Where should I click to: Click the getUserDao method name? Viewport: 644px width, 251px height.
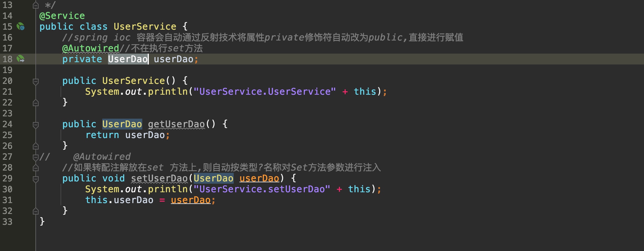(x=176, y=124)
